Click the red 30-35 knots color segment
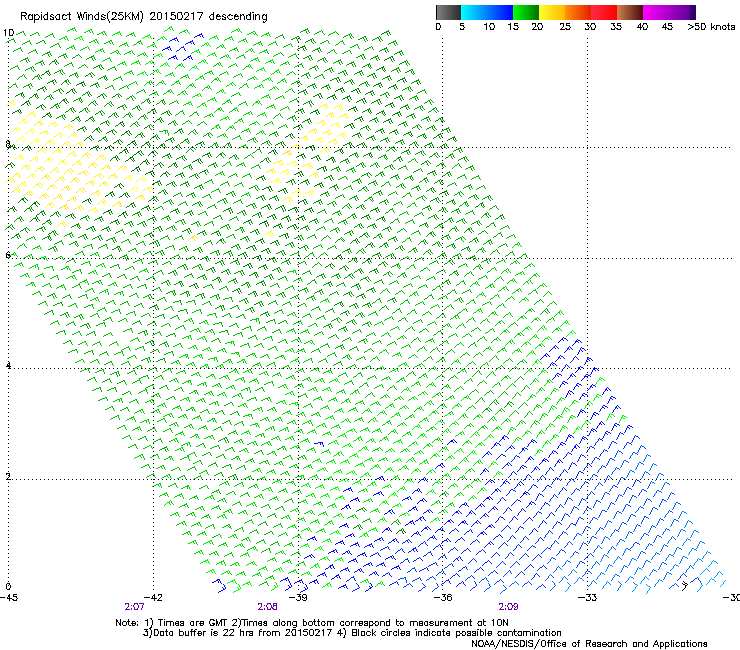 click(604, 12)
